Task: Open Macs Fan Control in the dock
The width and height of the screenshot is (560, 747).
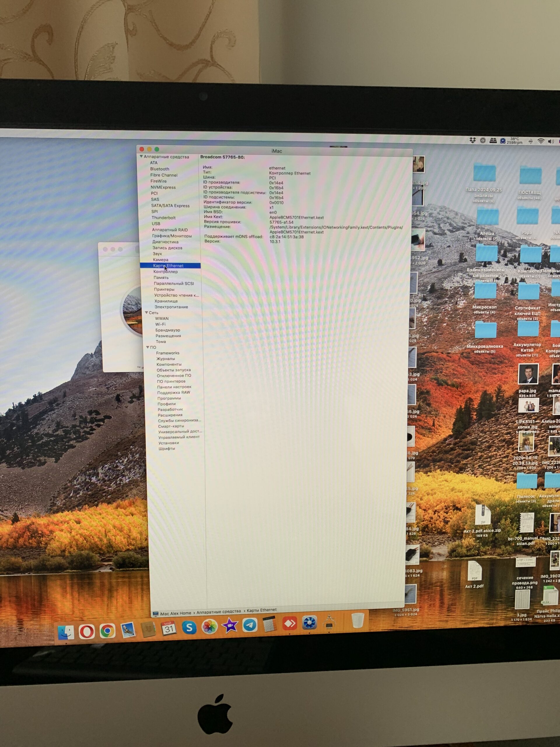Action: (x=309, y=623)
